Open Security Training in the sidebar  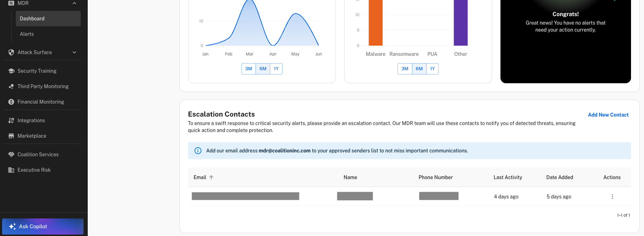tap(37, 71)
